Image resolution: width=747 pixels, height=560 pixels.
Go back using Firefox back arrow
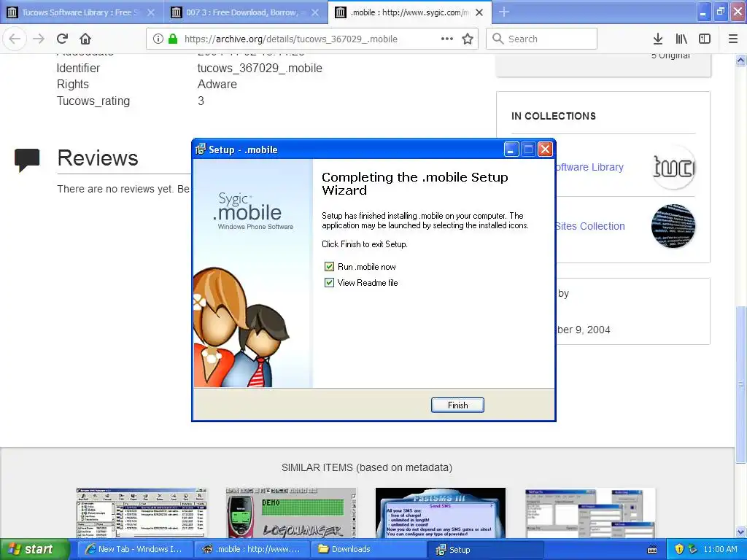tap(15, 39)
